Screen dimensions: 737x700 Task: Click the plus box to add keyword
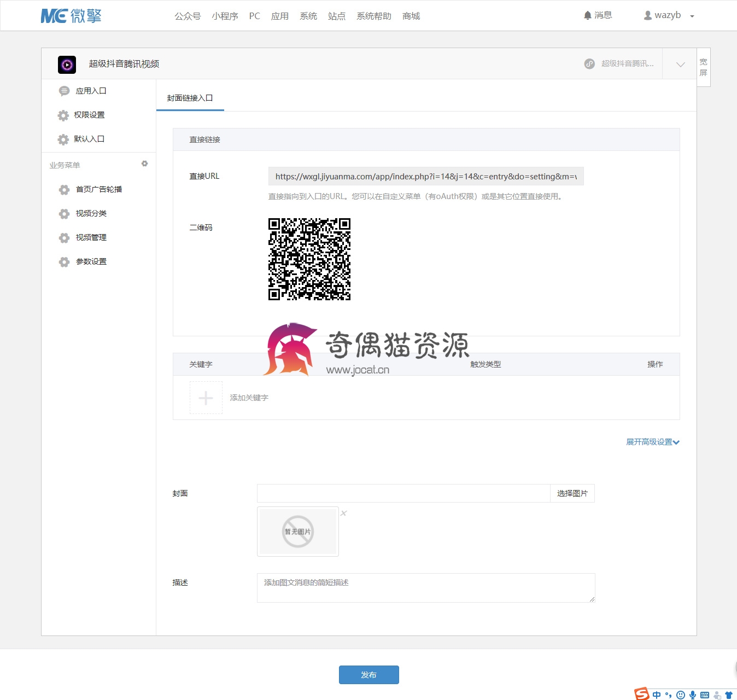(206, 398)
